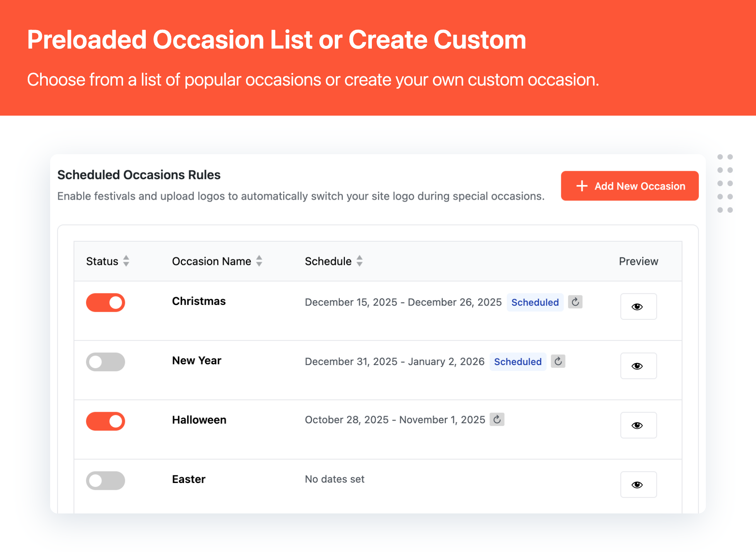Enable the Easter occasion toggle
The height and width of the screenshot is (552, 756).
pos(105,480)
